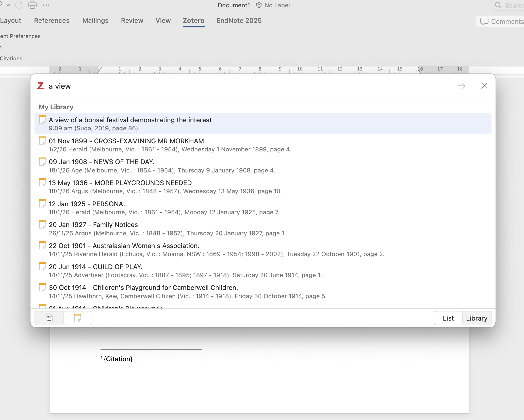Open the more options ellipsis menu
Screen dimensions: 524x420
(46, 5)
